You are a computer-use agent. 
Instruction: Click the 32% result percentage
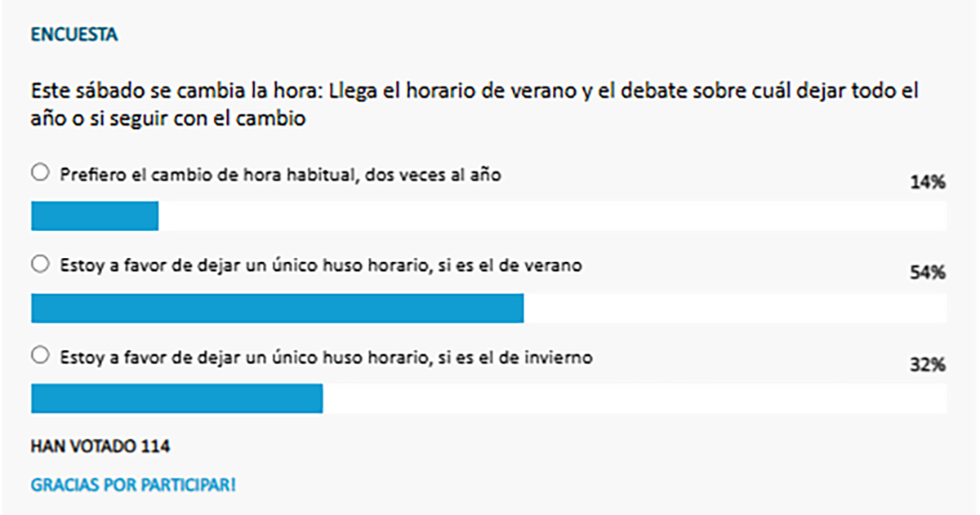click(928, 366)
